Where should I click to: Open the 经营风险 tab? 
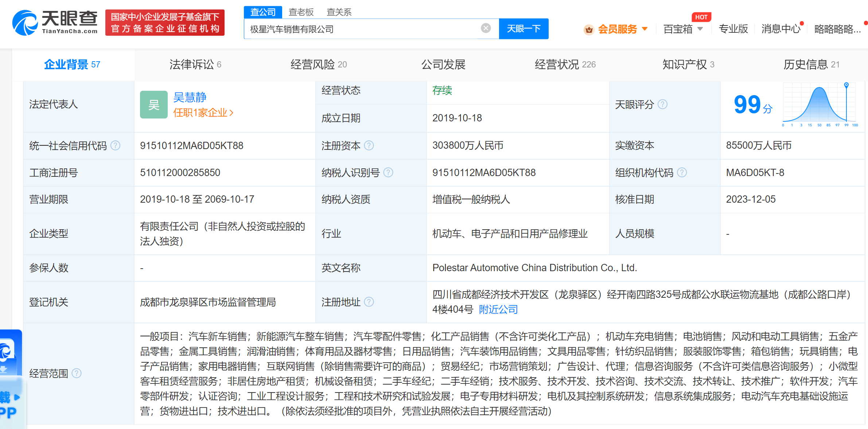(319, 65)
